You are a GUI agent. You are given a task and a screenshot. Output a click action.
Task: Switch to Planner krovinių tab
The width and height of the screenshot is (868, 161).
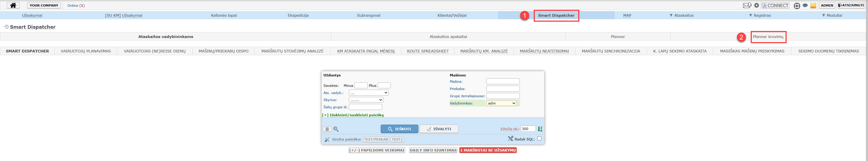pyautogui.click(x=768, y=36)
